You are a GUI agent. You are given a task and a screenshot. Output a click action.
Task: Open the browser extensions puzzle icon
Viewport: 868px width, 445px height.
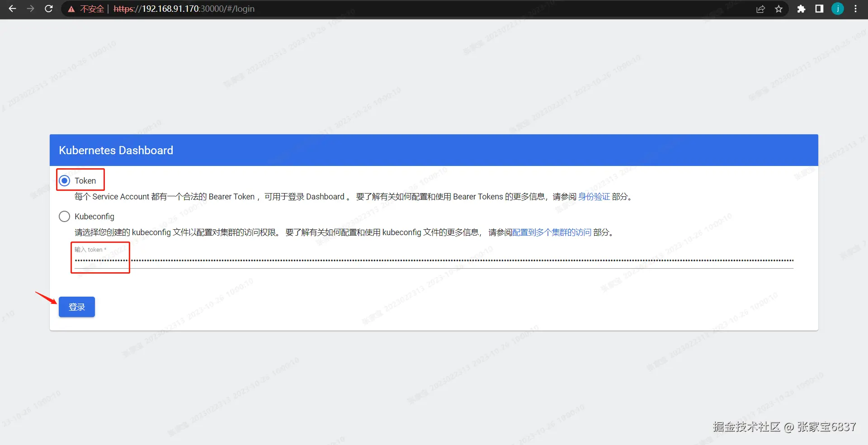click(x=801, y=9)
